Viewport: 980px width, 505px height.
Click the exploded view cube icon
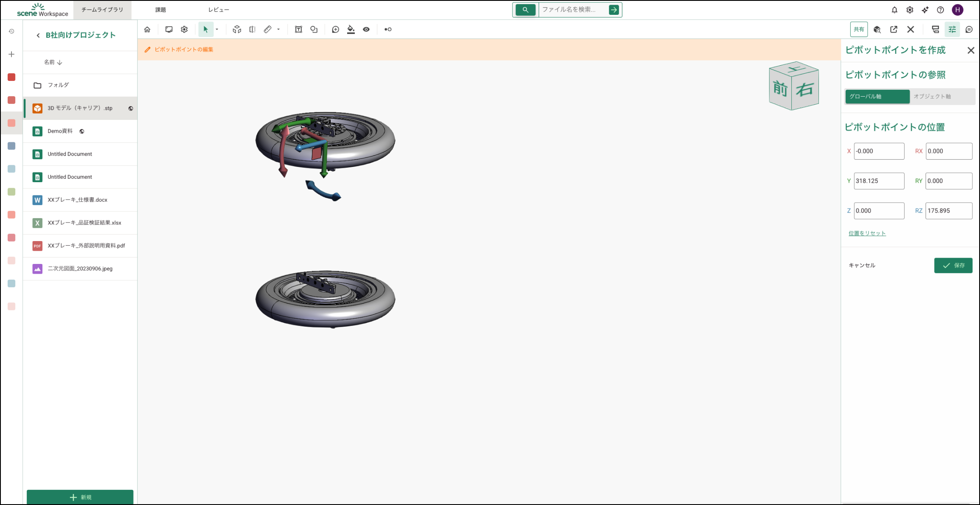pos(237,29)
